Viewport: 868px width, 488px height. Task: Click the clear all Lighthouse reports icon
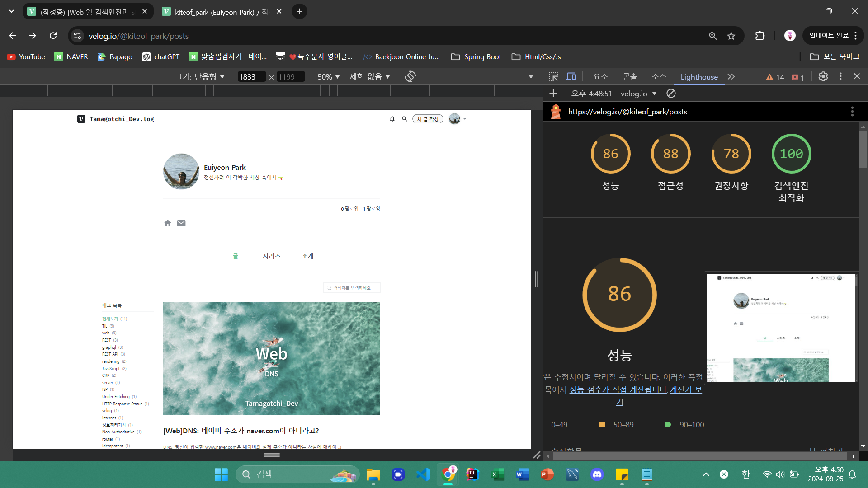tap(671, 94)
